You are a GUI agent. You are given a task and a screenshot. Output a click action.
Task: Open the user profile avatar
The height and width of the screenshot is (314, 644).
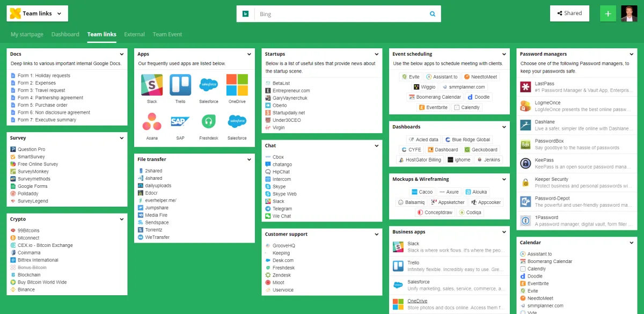629,13
